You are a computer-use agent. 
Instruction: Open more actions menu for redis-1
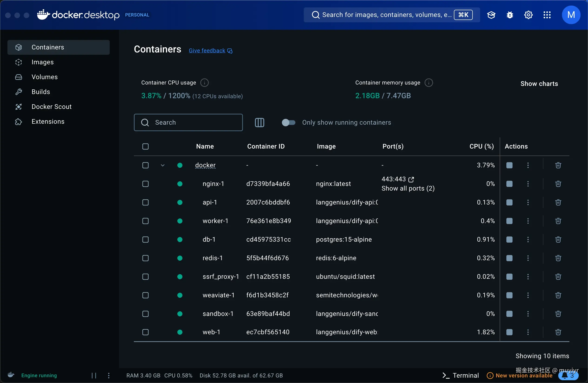(528, 258)
